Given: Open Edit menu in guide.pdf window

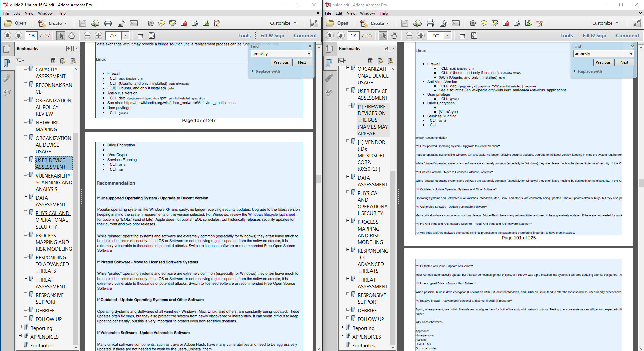Looking at the screenshot, I should [x=339, y=13].
